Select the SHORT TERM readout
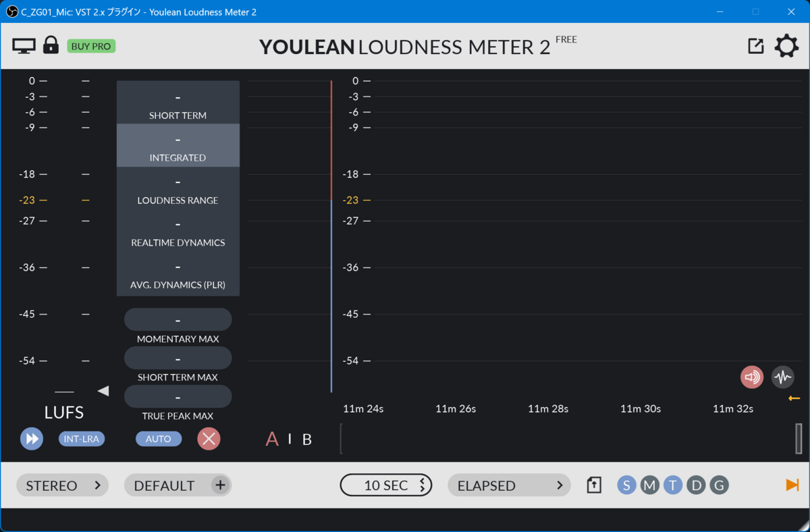The image size is (810, 532). tap(178, 103)
